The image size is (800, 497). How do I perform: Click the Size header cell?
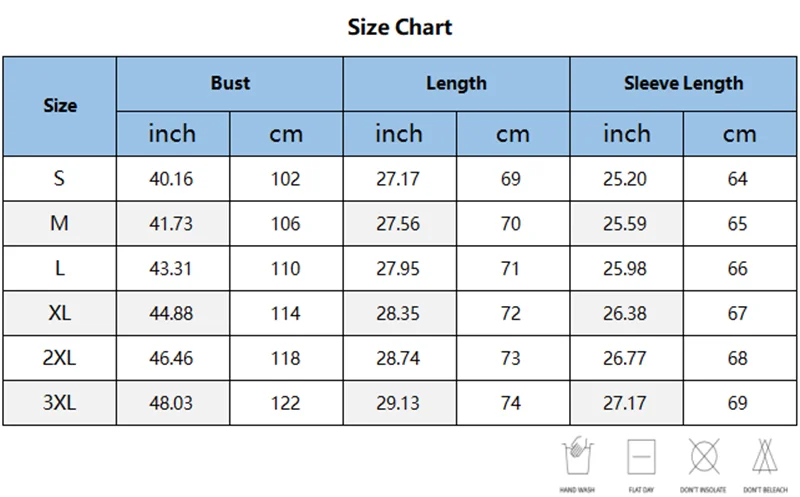[60, 106]
